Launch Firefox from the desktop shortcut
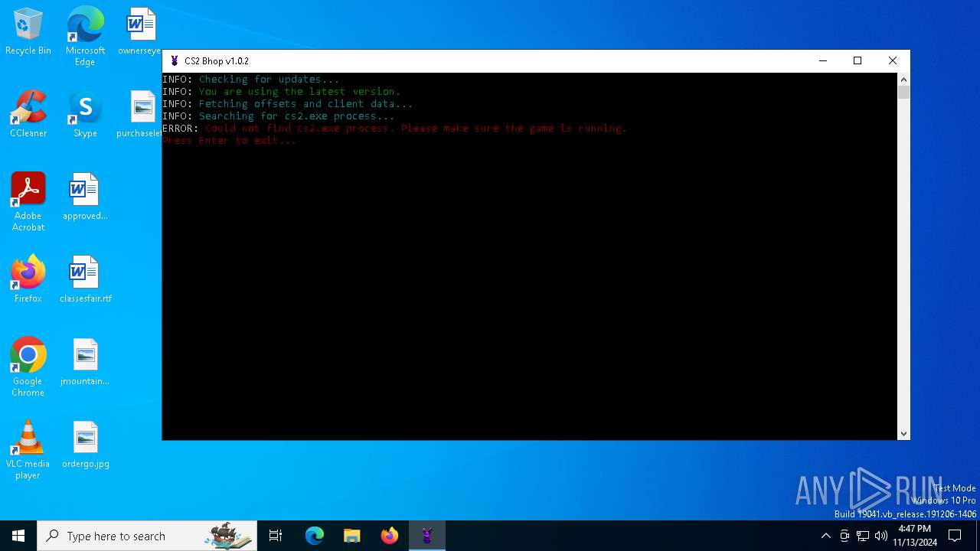Screen dimensions: 980x551 coord(28,280)
